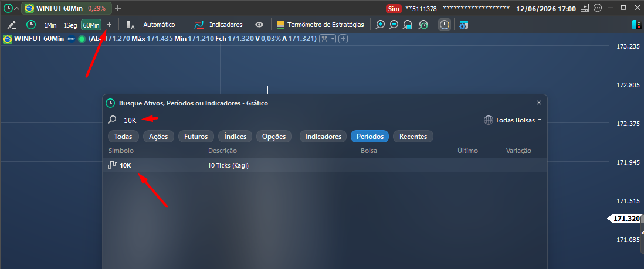Toggle the highlighted clock countdown button
Image resolution: width=644 pixels, height=269 pixels.
445,25
